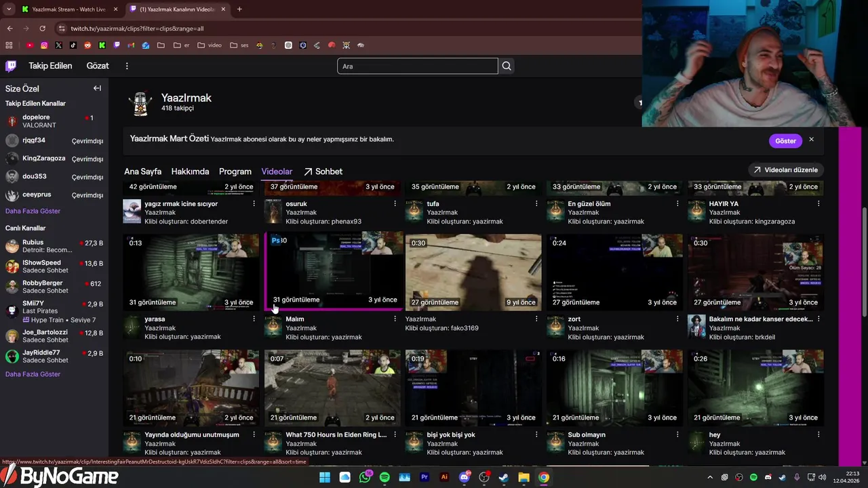Open Reddit bookmark in bookmarks bar
The height and width of the screenshot is (488, 868).
tap(87, 45)
